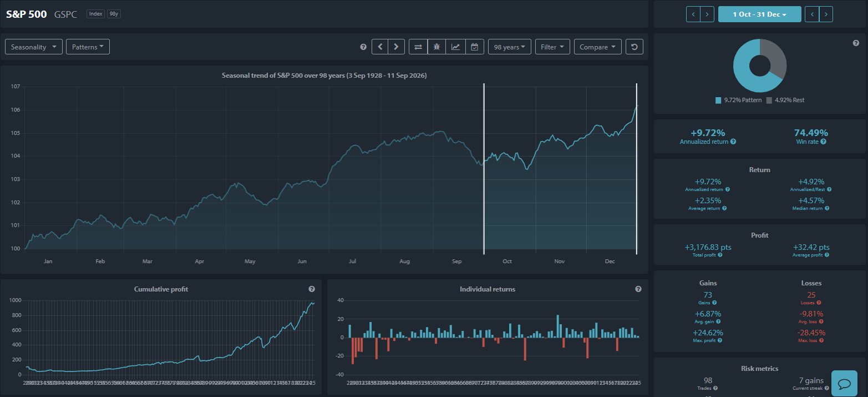The height and width of the screenshot is (397, 868).
Task: Click the +4.57% median return value
Action: [811, 200]
